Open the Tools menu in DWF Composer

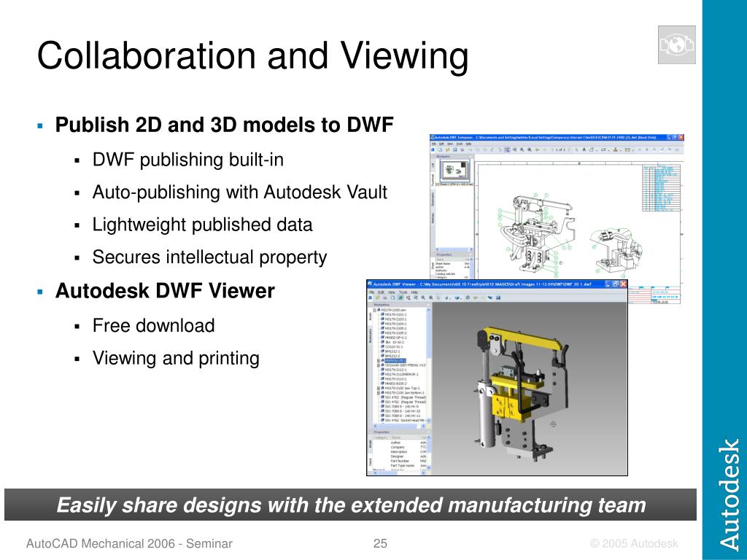tap(460, 144)
